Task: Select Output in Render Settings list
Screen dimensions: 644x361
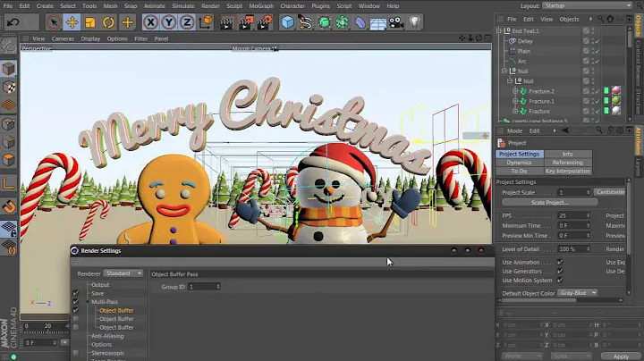Action: 100,285
